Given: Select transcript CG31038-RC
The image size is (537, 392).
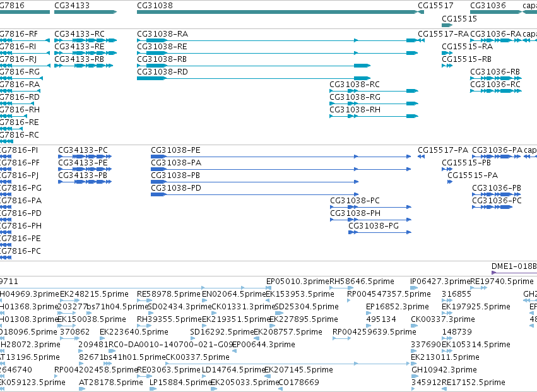Looking at the screenshot, I should [374, 91].
